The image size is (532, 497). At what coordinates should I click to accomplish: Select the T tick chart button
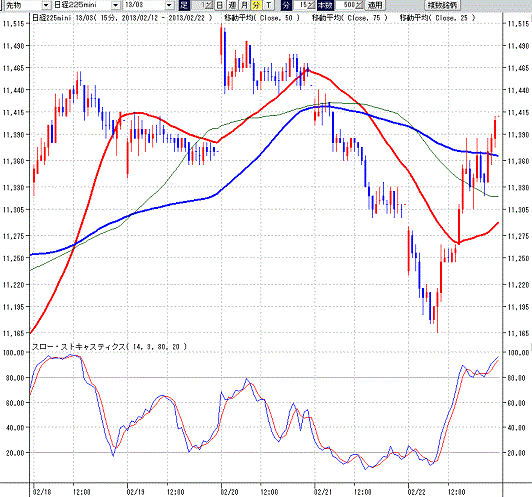pyautogui.click(x=268, y=5)
